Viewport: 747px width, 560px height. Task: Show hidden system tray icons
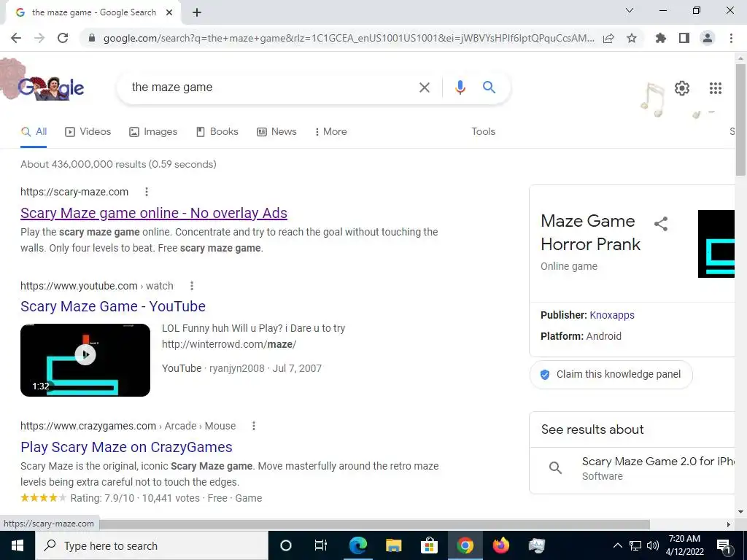617,545
